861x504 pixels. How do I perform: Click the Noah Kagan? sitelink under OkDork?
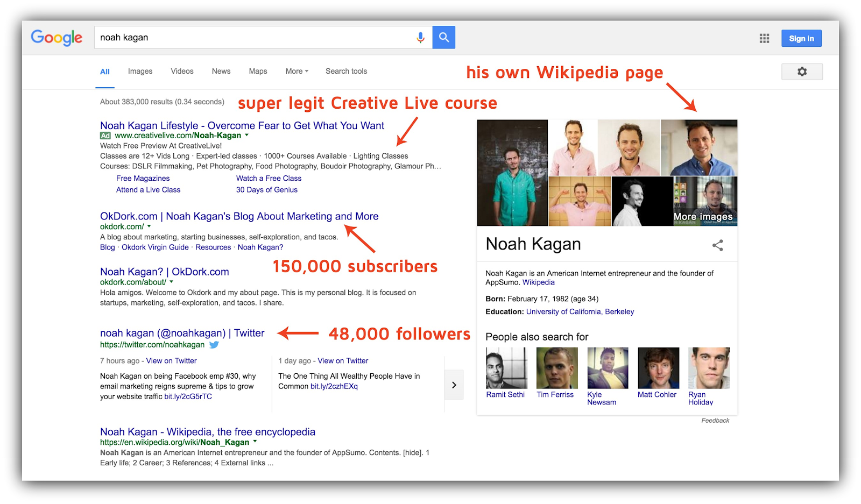coord(260,247)
